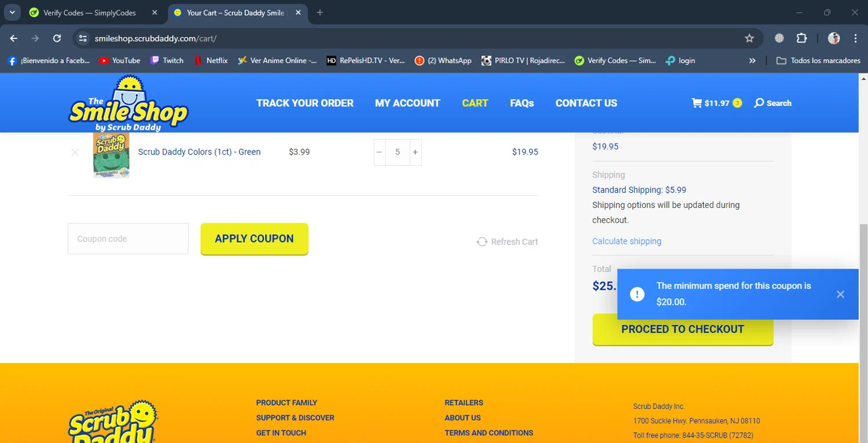Click the $19.95 line total
Viewport: 868px width, 443px height.
click(x=525, y=152)
